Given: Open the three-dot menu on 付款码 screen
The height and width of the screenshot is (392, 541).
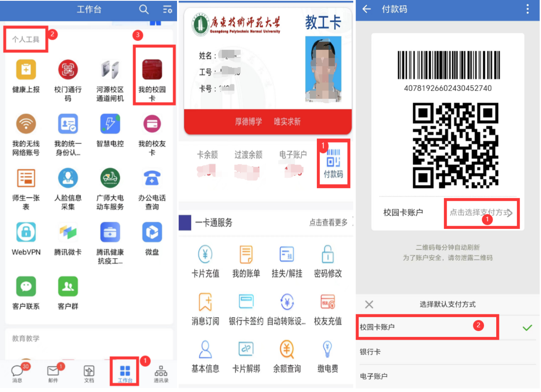Looking at the screenshot, I should pyautogui.click(x=528, y=9).
